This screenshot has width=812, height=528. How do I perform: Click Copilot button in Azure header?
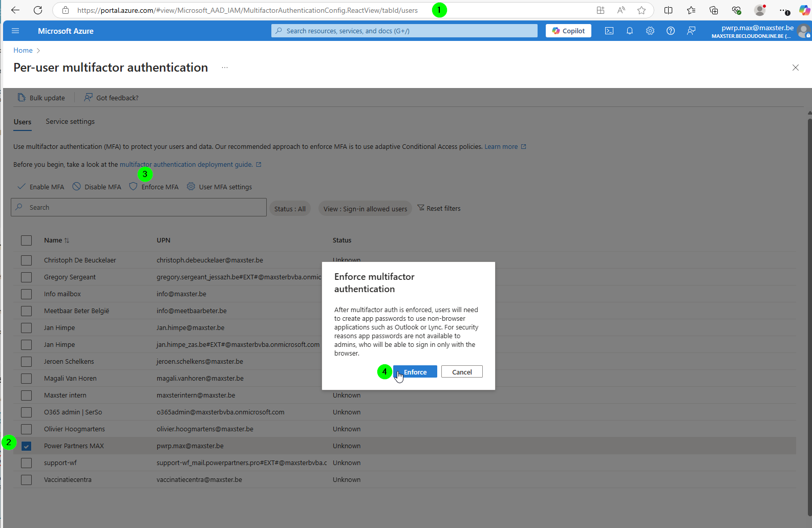[x=568, y=31]
